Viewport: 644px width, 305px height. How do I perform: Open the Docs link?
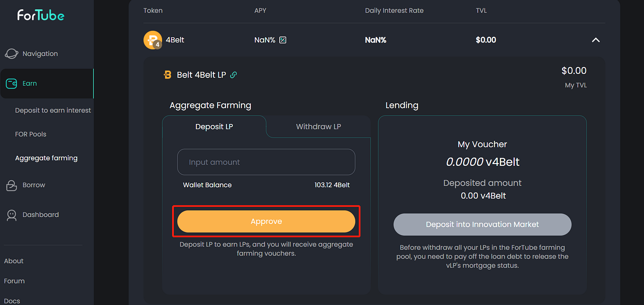(x=12, y=301)
